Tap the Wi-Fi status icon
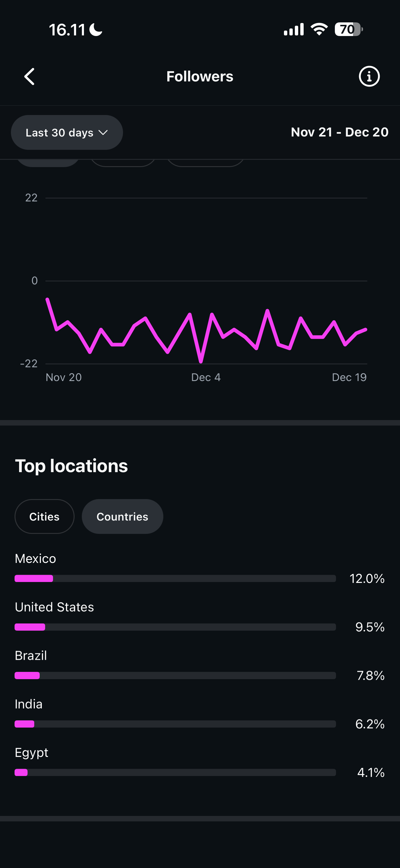The width and height of the screenshot is (400, 868). 319,29
